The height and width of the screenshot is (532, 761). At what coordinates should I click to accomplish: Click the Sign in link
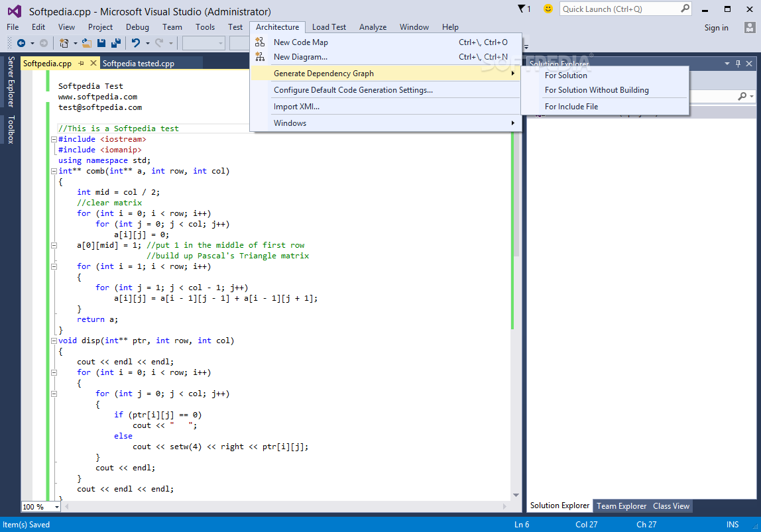pos(717,28)
